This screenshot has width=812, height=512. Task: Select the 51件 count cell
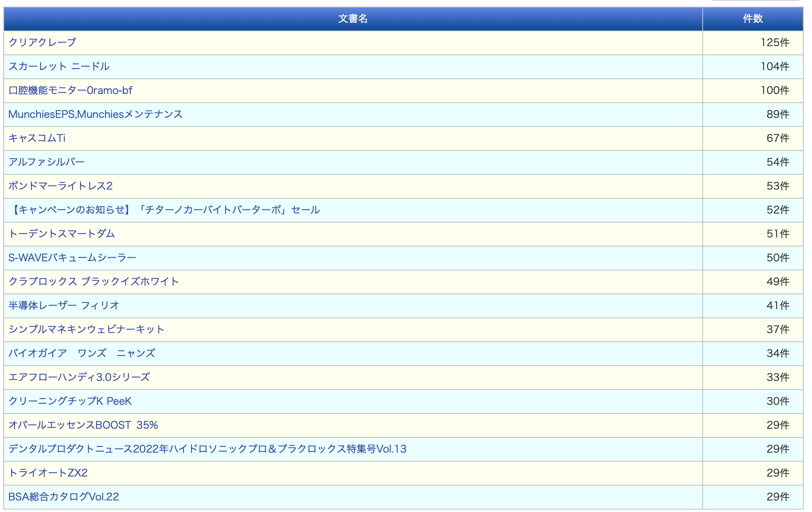pos(753,234)
